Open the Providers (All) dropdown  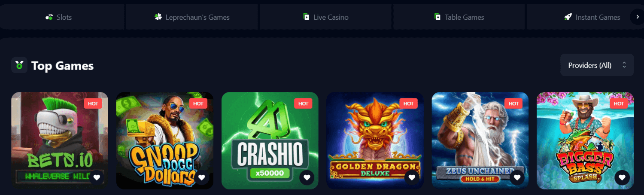pos(597,65)
